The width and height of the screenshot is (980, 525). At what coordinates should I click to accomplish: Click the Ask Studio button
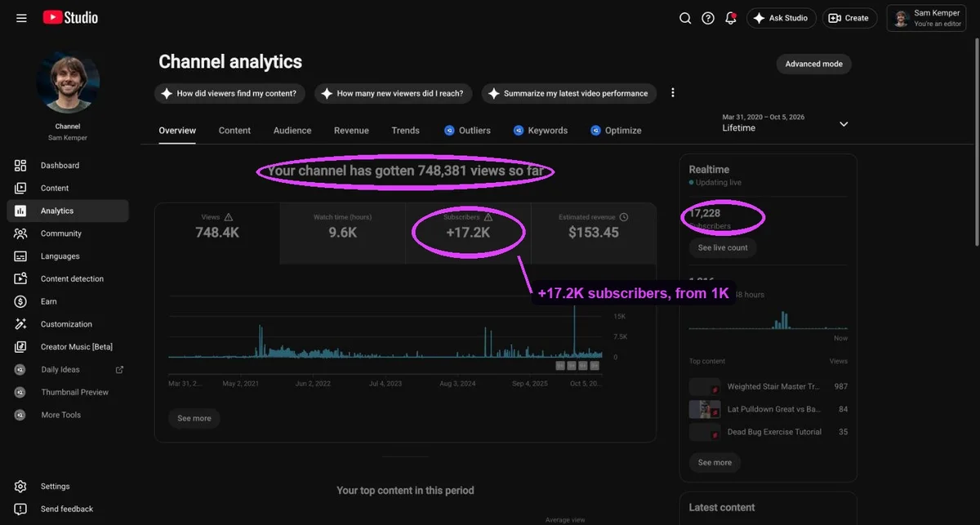tap(781, 18)
